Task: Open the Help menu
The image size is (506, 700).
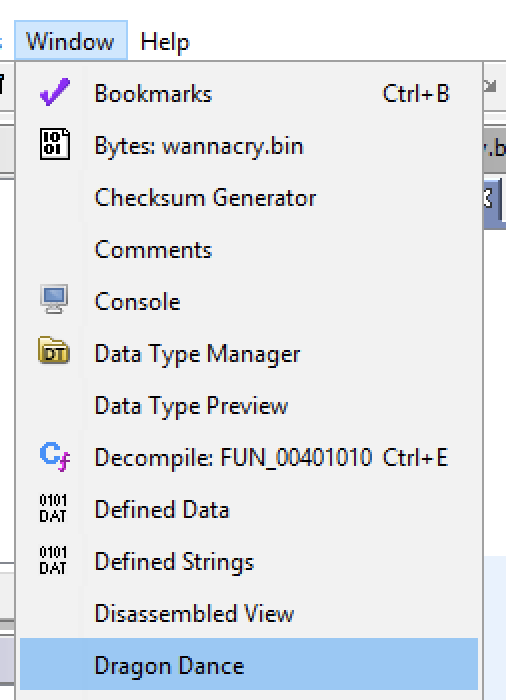Action: [x=165, y=42]
